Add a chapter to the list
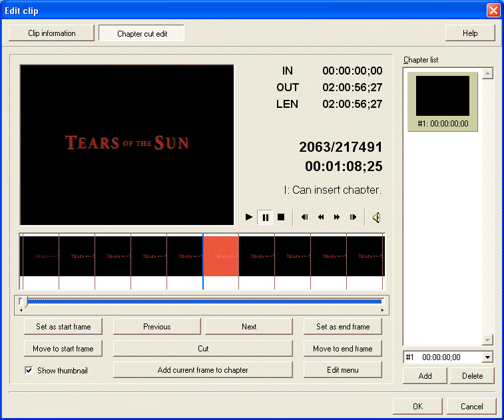This screenshot has width=504, height=420. (x=425, y=376)
